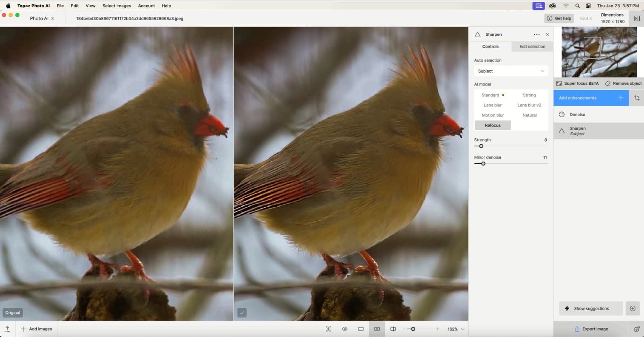The image size is (644, 337).
Task: Choose the Lens blur v2 model
Action: (x=529, y=105)
